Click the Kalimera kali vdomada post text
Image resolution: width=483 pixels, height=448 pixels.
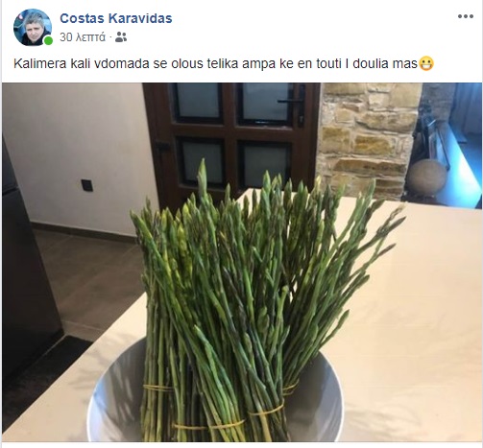click(216, 63)
